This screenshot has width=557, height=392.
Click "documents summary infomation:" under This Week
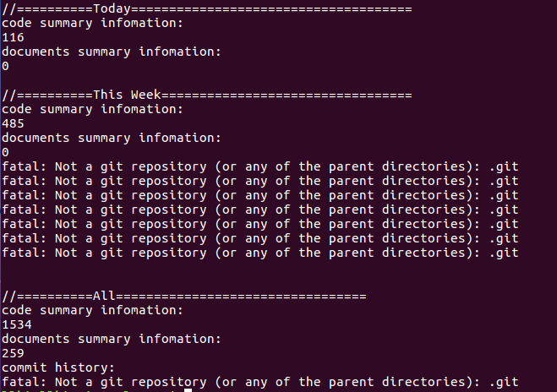click(x=111, y=138)
